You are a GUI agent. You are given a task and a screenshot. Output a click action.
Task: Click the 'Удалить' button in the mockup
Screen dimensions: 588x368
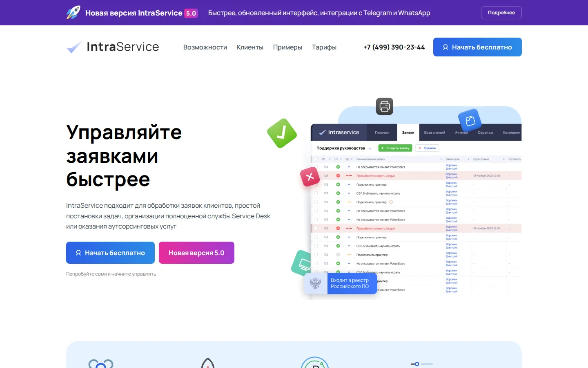427,148
